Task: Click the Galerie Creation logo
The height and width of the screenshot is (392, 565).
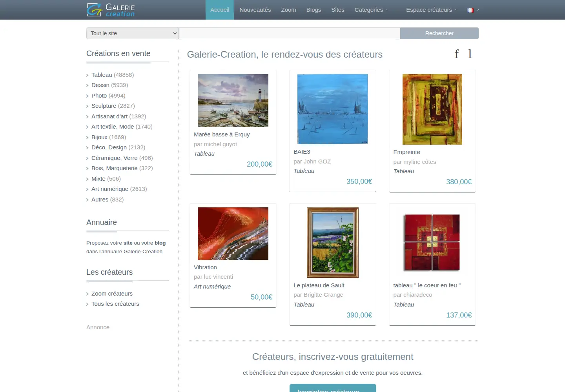Action: 111,10
